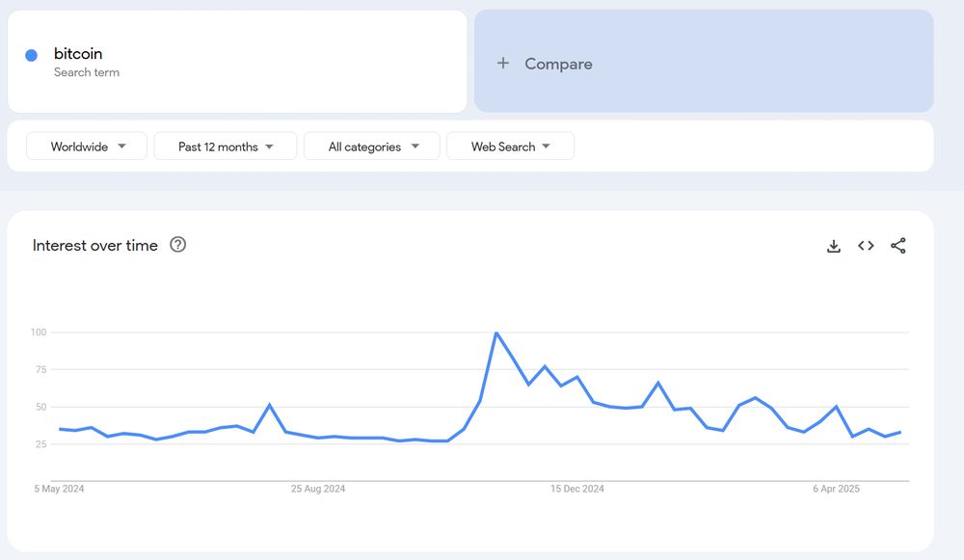
Task: Select the 25 Aug 2024 axis label
Action: (x=318, y=489)
